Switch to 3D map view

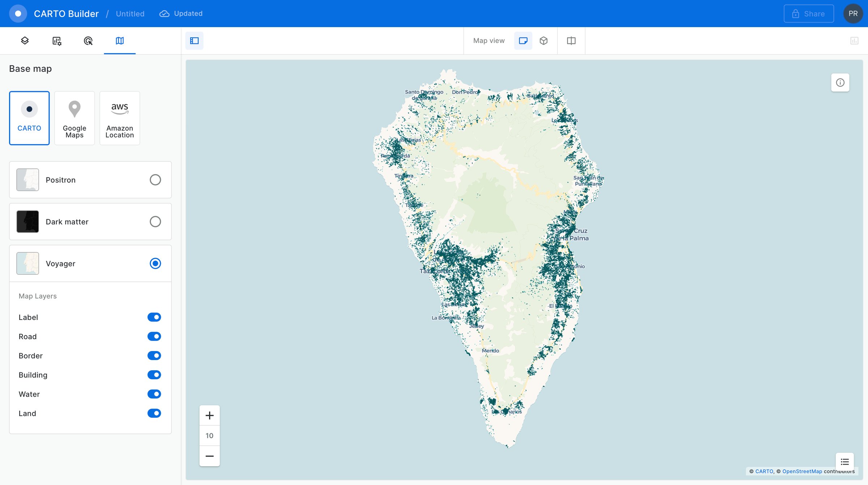tap(544, 41)
